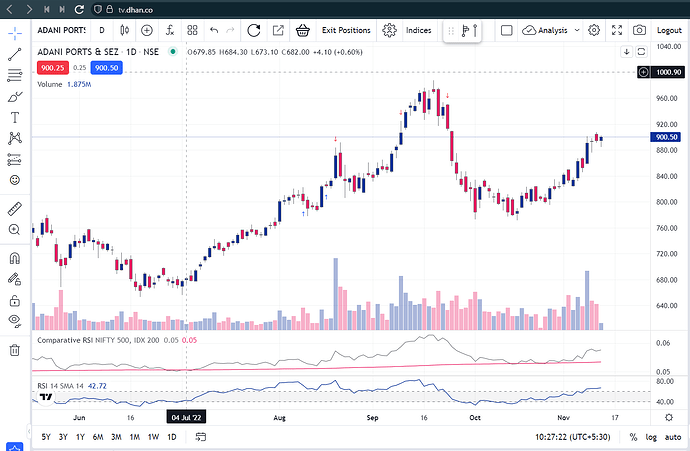Select the ruler measure tool
The height and width of the screenshot is (451, 690).
15,209
